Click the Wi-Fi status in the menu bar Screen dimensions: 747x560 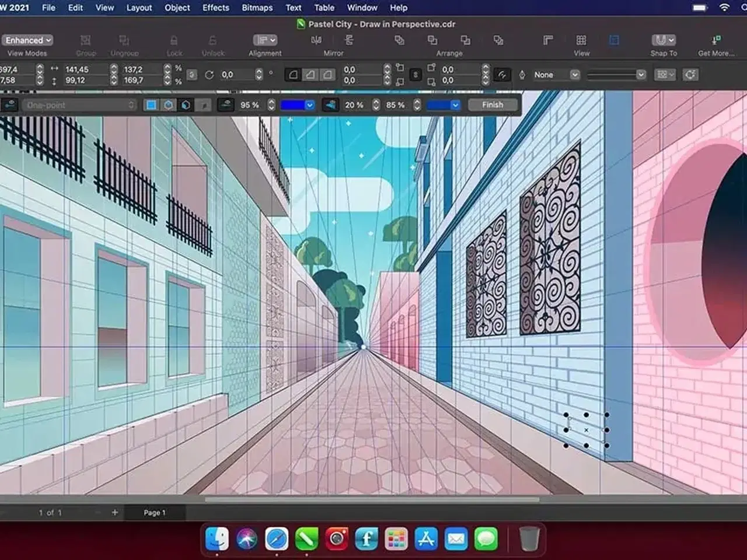click(724, 8)
